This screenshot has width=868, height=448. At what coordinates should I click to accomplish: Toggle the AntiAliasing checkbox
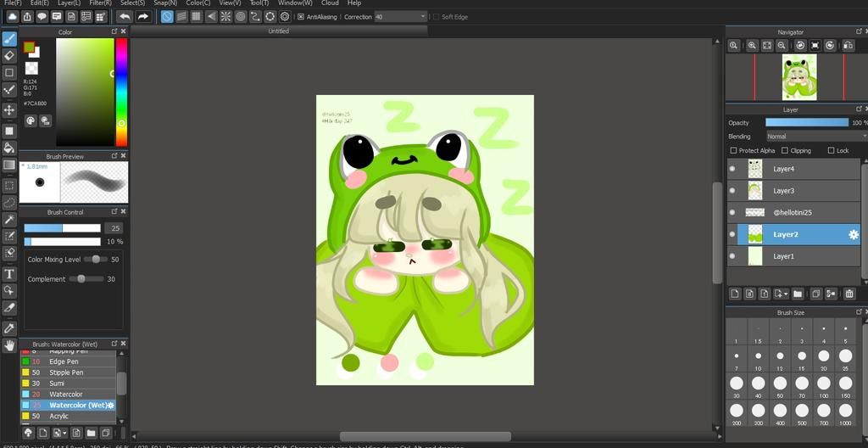click(x=301, y=17)
